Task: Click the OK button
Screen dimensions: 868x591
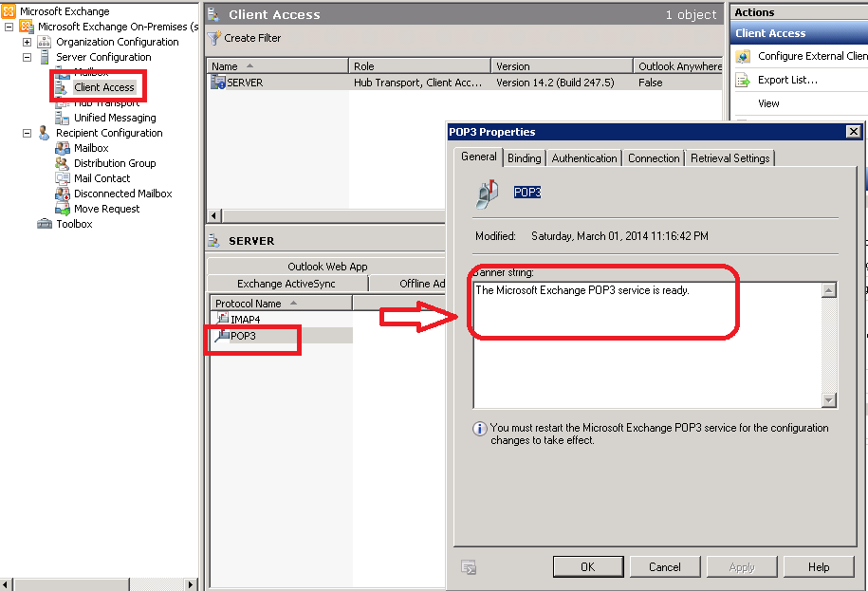Action: [587, 566]
